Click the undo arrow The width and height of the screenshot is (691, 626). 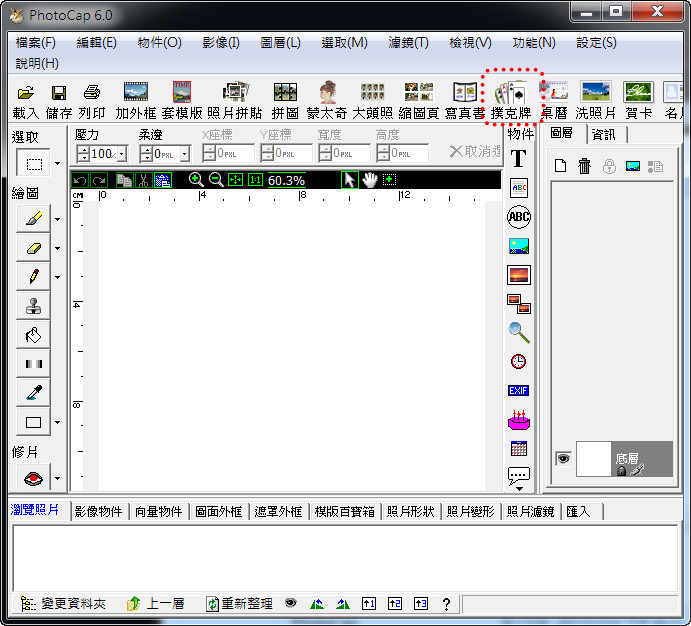pyautogui.click(x=80, y=180)
